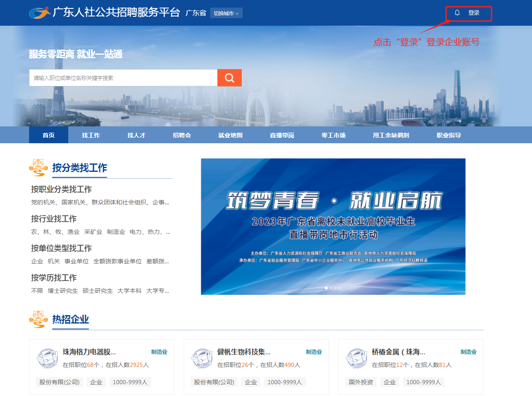The width and height of the screenshot is (532, 396).
Task: Open the 就业地图 navigation tab
Action: (230, 135)
